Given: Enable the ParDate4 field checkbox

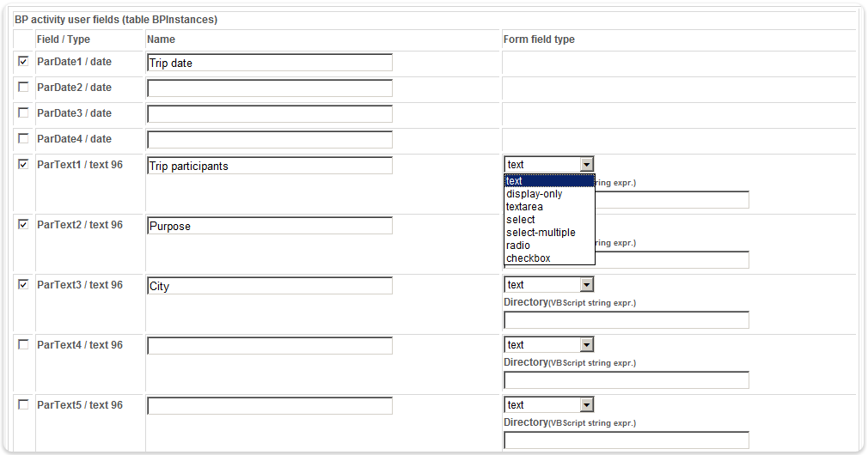Looking at the screenshot, I should coord(23,138).
